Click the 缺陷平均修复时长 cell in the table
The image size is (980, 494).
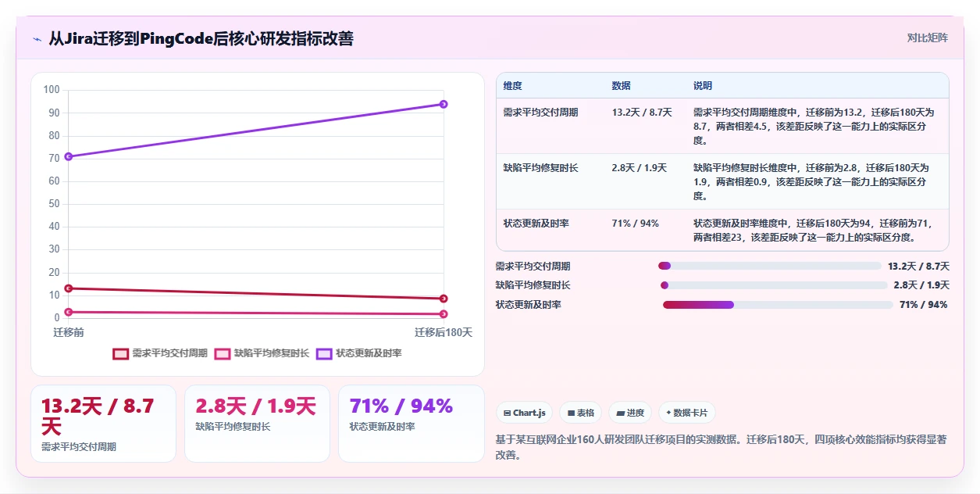pyautogui.click(x=541, y=168)
